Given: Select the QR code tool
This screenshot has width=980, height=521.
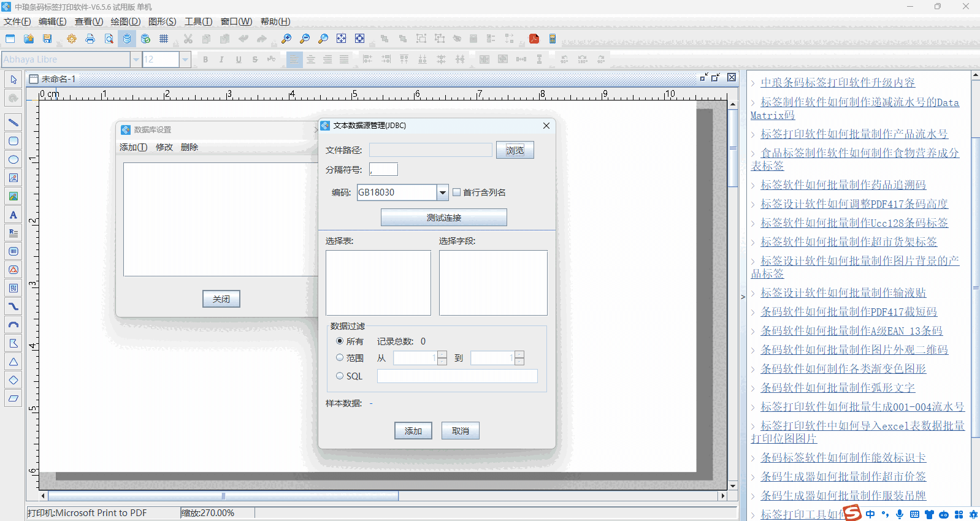Looking at the screenshot, I should (x=13, y=288).
